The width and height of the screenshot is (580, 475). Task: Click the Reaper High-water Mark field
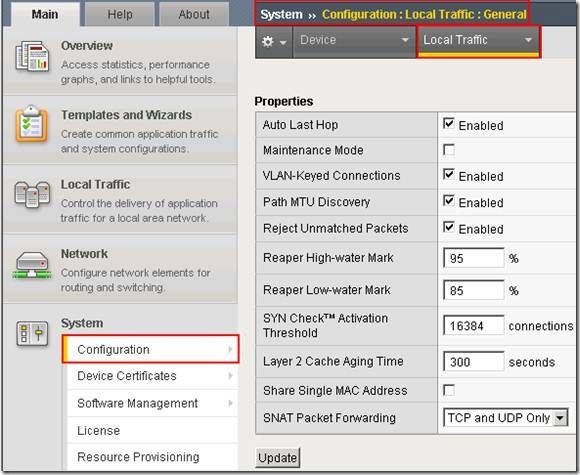pyautogui.click(x=473, y=258)
